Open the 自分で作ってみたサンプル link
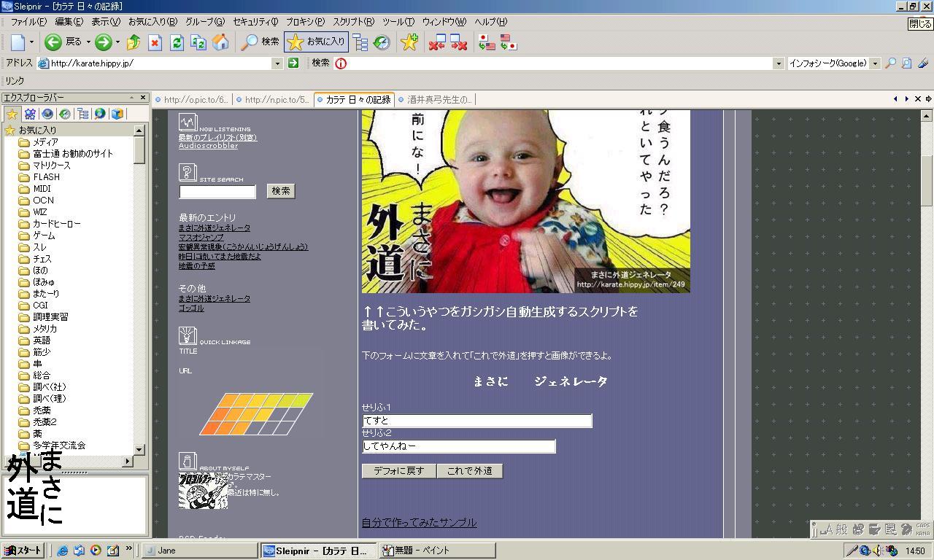934x560 pixels. 419,523
